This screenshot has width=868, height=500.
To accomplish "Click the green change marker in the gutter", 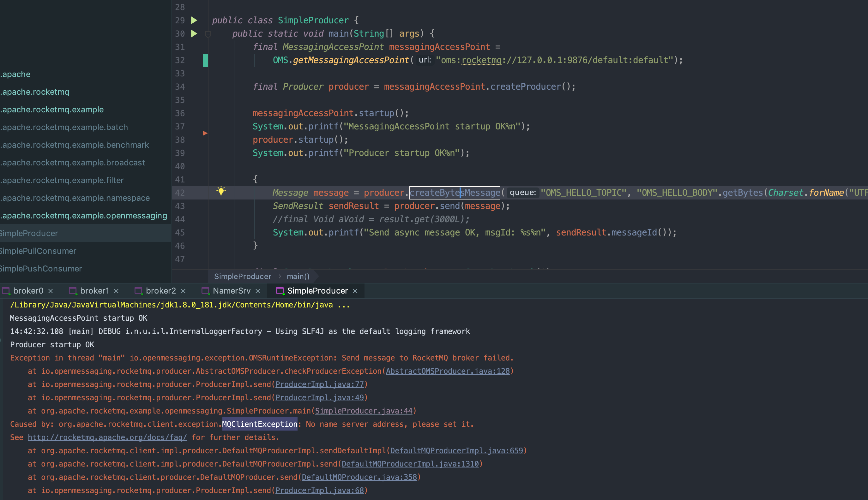I will [x=205, y=60].
